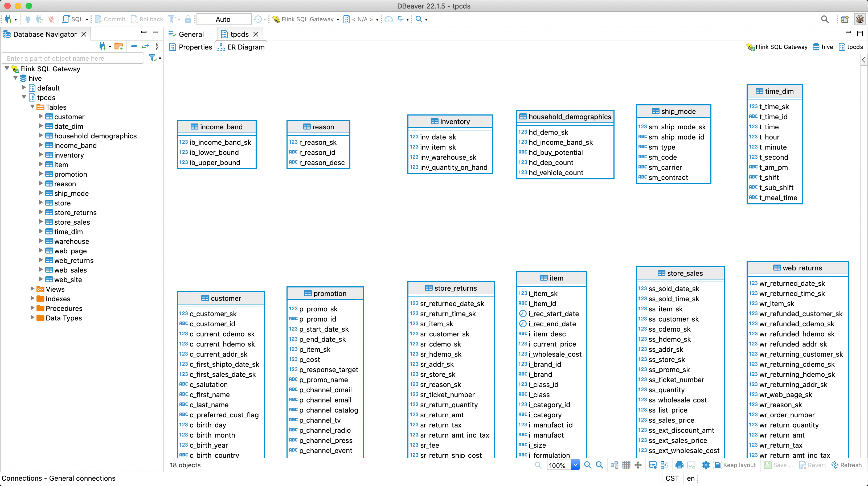Screen dimensions: 868x486
Task: Open the zoom percentage dropdown
Action: [x=576, y=465]
